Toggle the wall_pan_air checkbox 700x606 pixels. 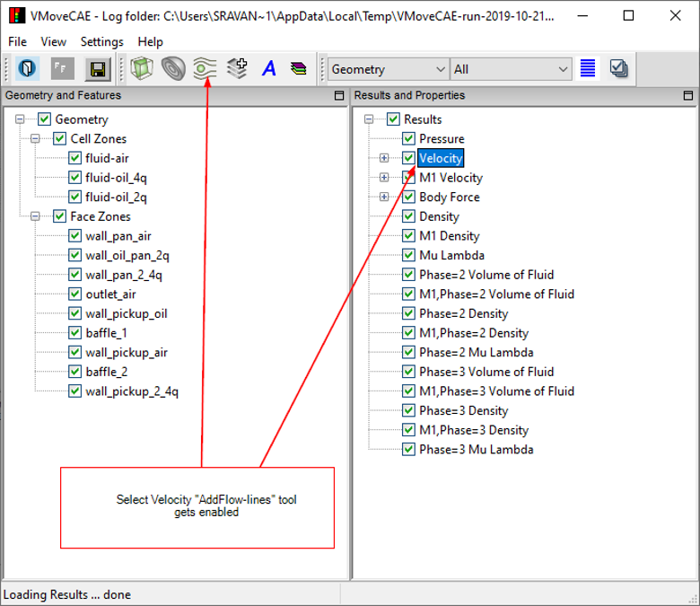(x=74, y=236)
